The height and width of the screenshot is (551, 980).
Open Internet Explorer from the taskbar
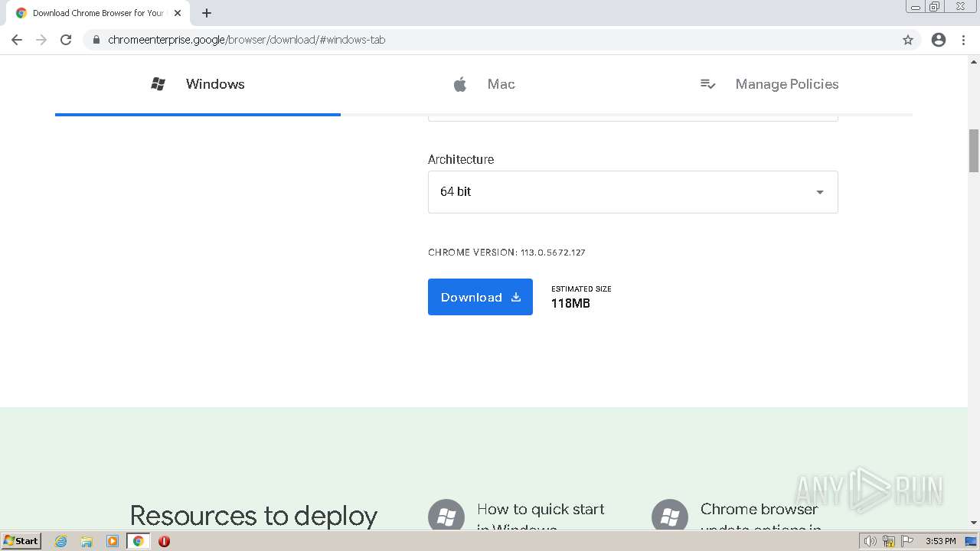(x=61, y=541)
